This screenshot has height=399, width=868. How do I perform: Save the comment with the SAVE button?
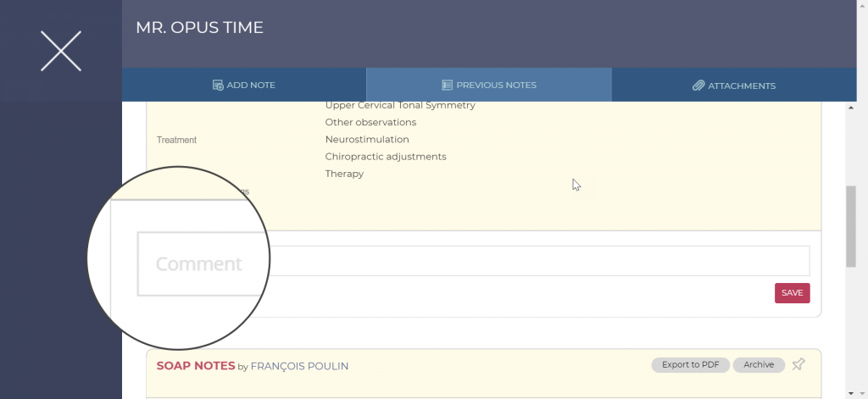tap(793, 293)
